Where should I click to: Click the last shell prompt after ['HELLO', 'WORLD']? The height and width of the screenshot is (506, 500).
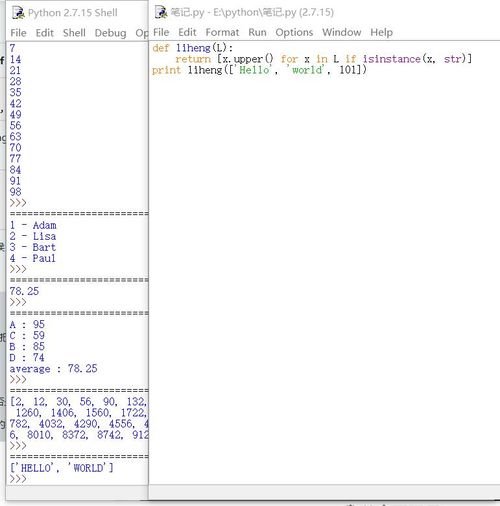tap(18, 479)
